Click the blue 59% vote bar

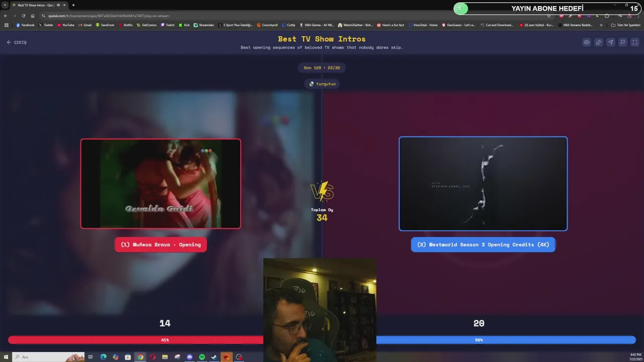click(x=506, y=340)
